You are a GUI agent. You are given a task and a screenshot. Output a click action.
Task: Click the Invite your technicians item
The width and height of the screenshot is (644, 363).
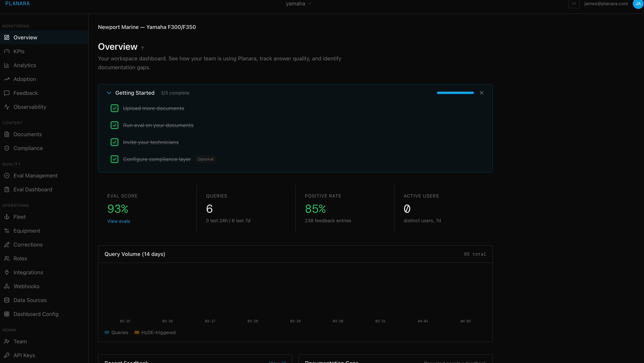click(x=151, y=142)
